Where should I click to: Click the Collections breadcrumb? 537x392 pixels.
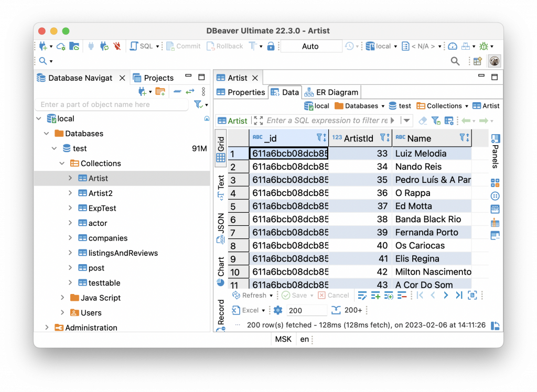442,106
